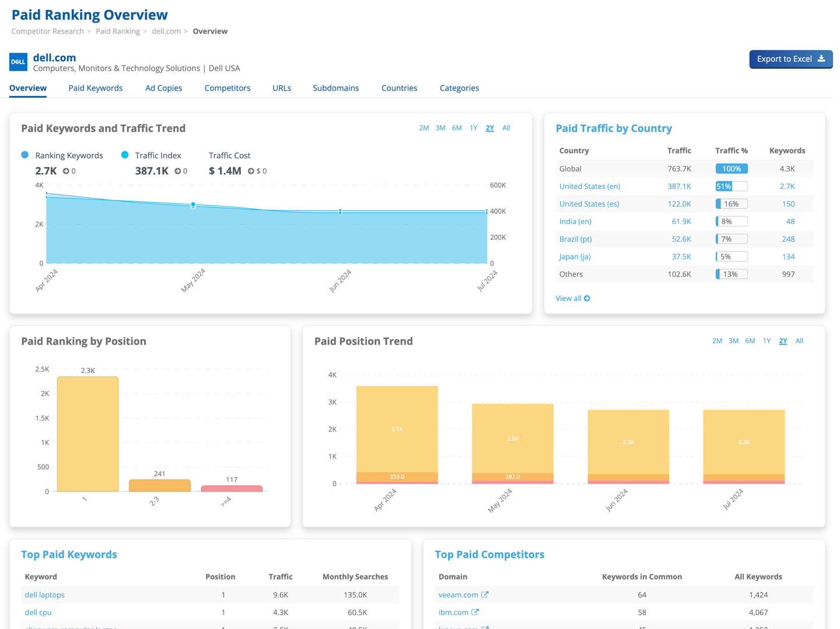Image resolution: width=840 pixels, height=629 pixels.
Task: Open United States (es) country link
Action: [589, 204]
